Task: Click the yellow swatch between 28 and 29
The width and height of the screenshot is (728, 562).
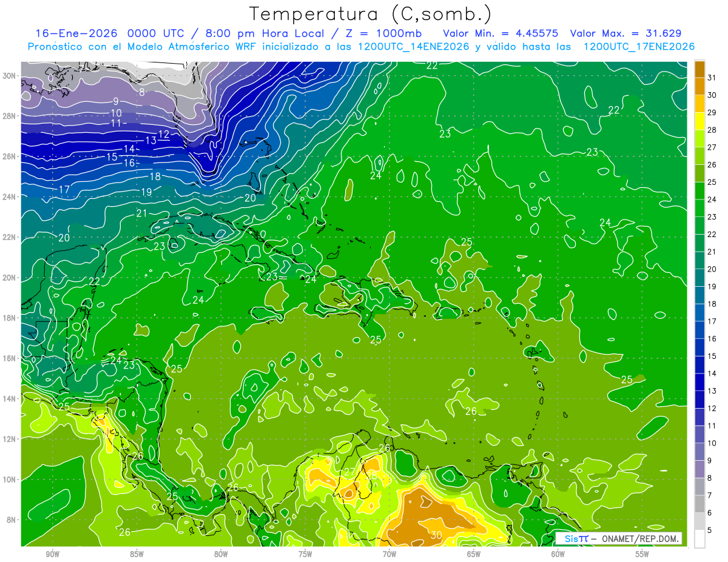Action: coord(699,121)
